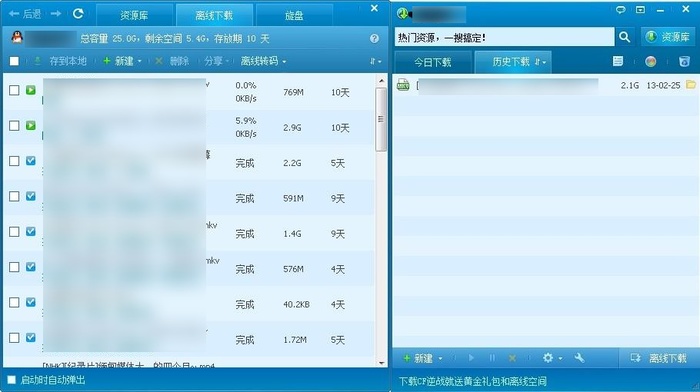
Task: Click the recycle bin icon in the right toolbar
Action: pyautogui.click(x=684, y=62)
